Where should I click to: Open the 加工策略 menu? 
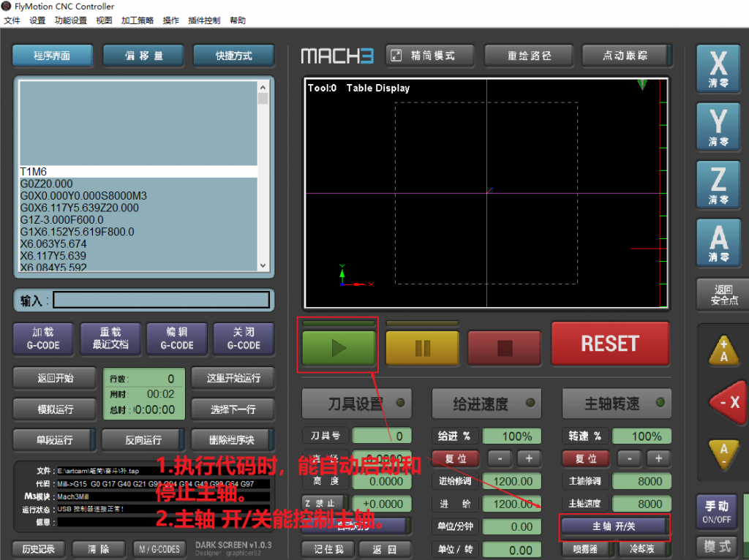[138, 20]
